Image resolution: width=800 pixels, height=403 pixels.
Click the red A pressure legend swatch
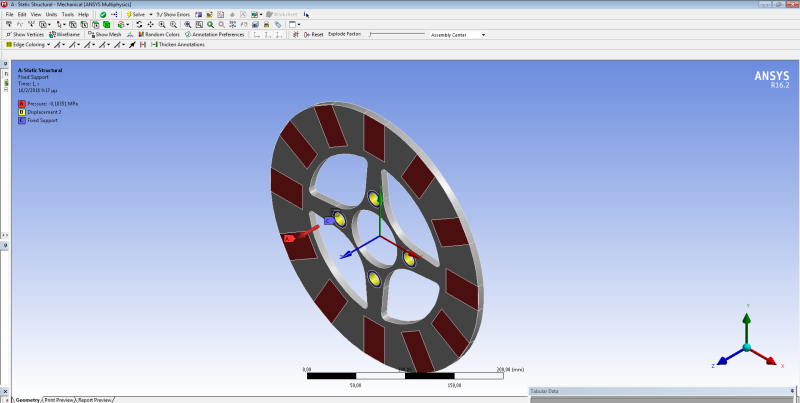21,104
